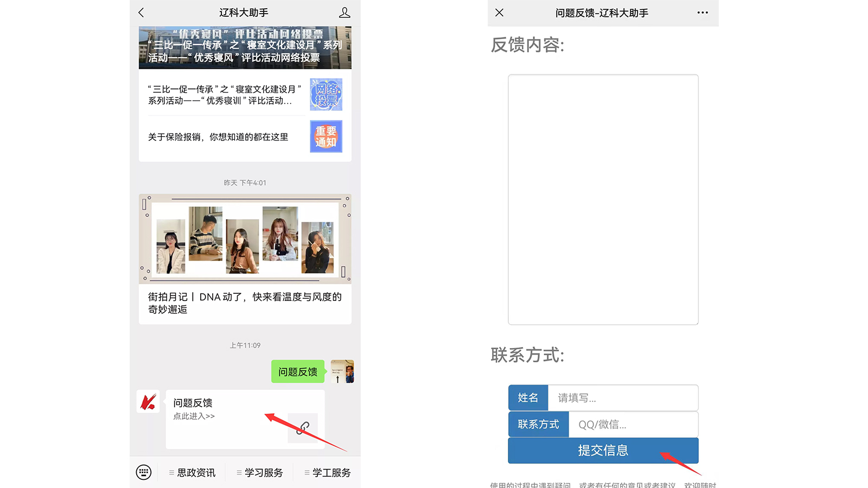868x488 pixels.
Task: Expand the 学习服务 bottom menu
Action: point(260,473)
